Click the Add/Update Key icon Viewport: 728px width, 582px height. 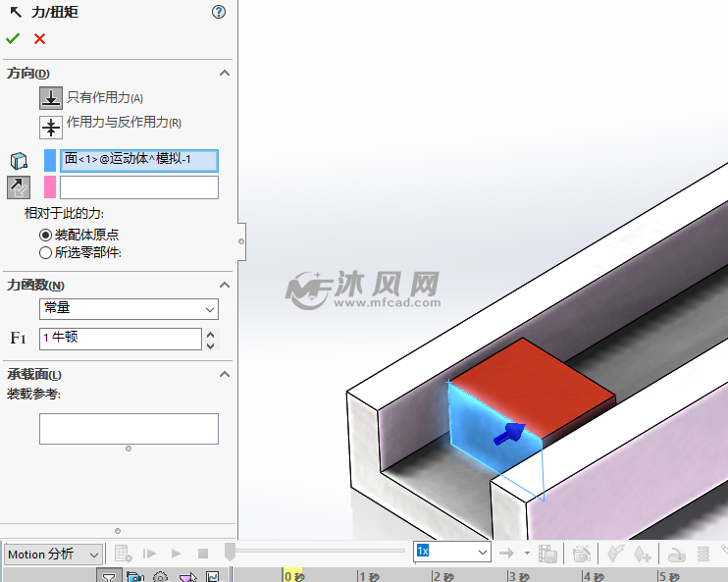(x=643, y=554)
